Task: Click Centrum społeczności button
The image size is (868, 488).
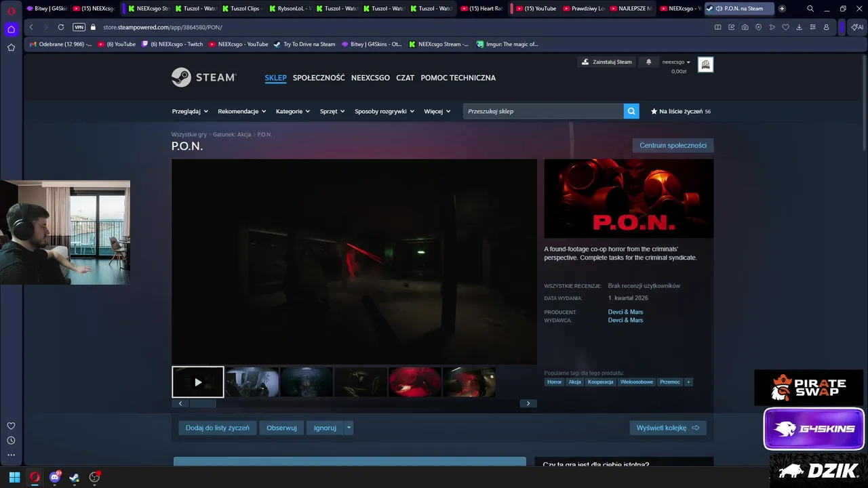Action: click(x=673, y=146)
